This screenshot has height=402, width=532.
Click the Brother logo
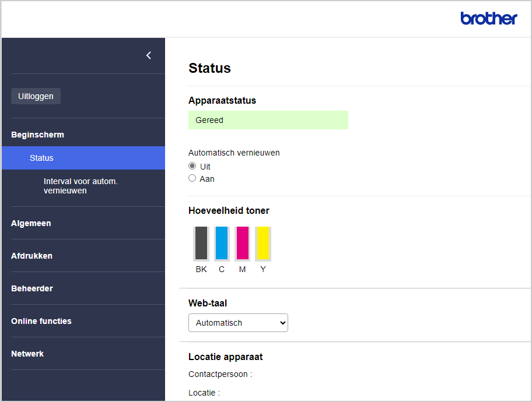[488, 19]
